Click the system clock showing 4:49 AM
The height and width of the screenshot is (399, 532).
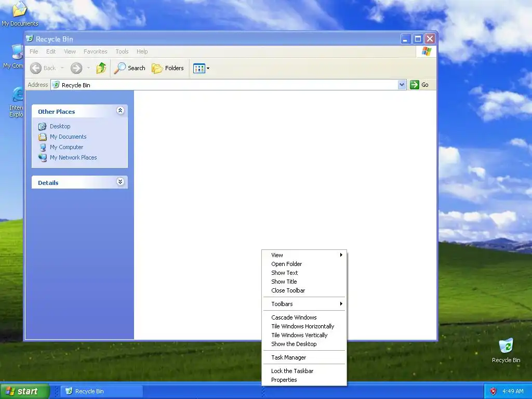click(x=513, y=392)
